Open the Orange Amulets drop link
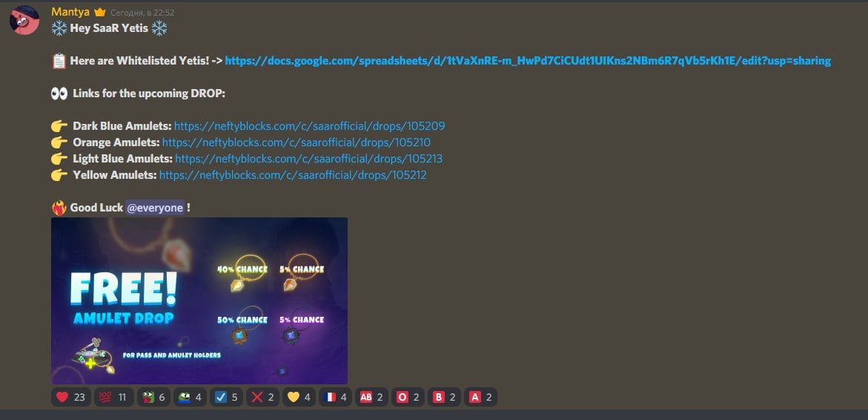The width and height of the screenshot is (868, 420). (x=296, y=142)
